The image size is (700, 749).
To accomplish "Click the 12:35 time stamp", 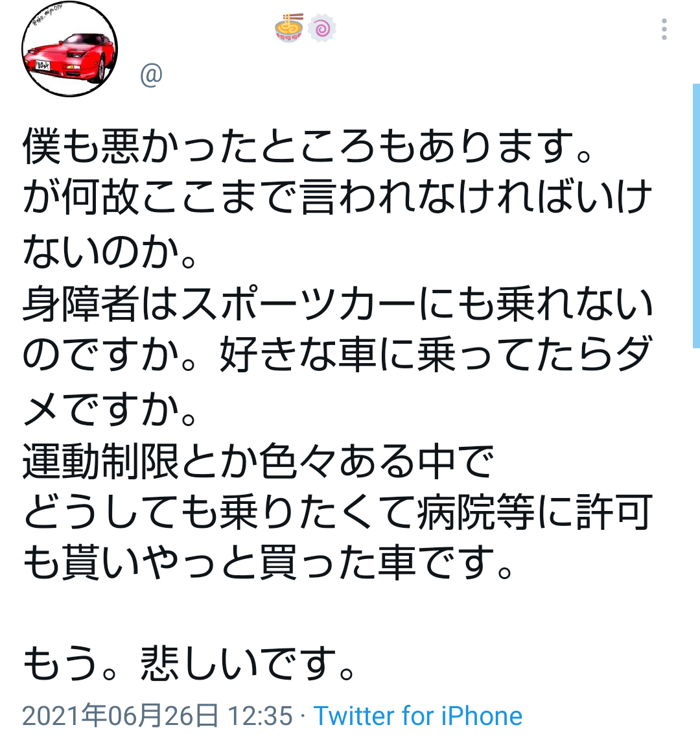I will (x=261, y=715).
